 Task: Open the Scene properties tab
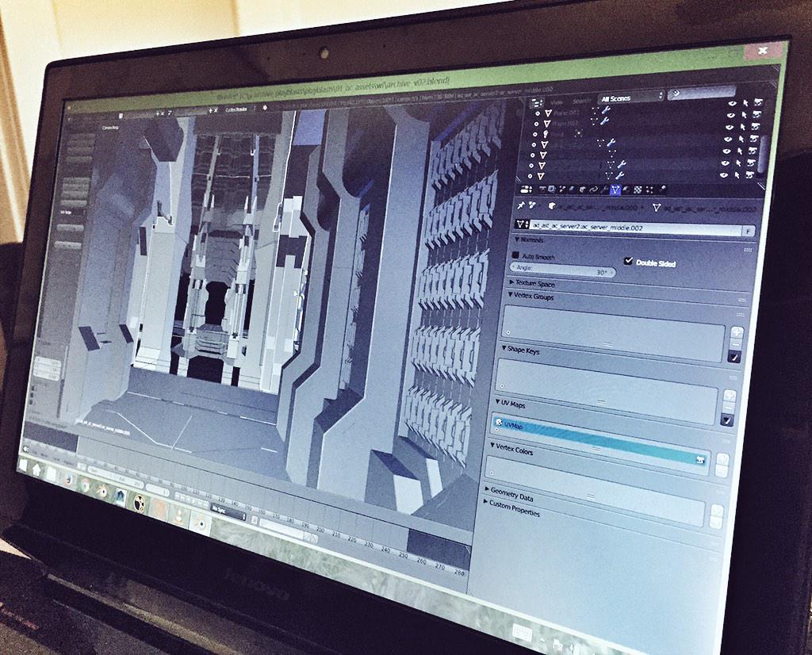pyautogui.click(x=562, y=188)
